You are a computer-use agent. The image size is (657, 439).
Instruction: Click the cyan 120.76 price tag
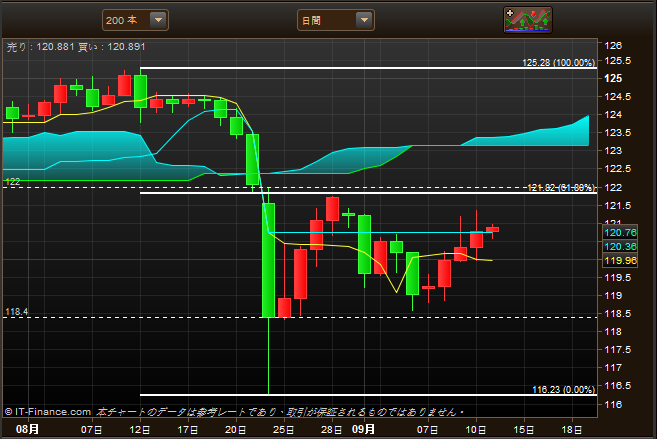coord(620,232)
